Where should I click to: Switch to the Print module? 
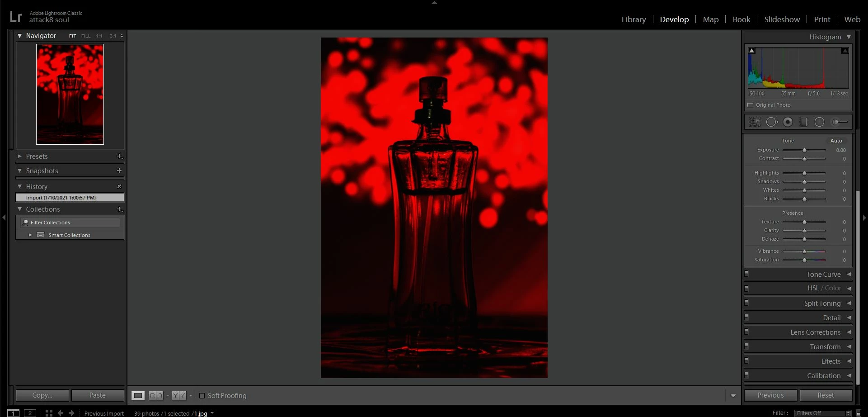[x=822, y=19]
